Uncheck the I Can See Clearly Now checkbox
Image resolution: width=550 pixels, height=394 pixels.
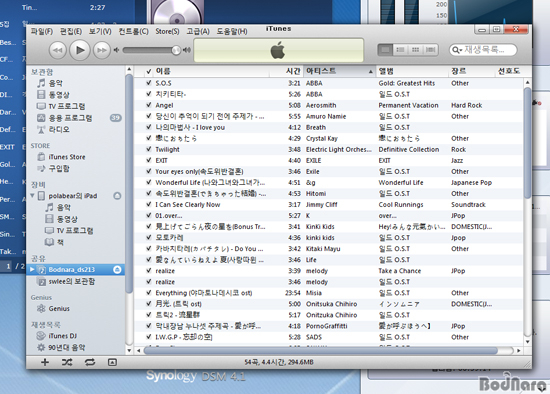149,205
